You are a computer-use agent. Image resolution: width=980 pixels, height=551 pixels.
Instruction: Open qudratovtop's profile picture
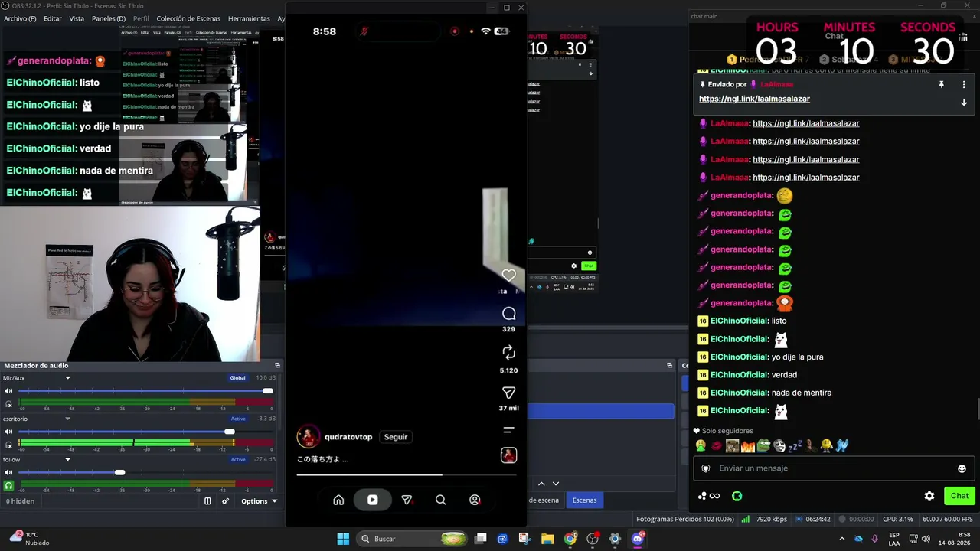308,437
